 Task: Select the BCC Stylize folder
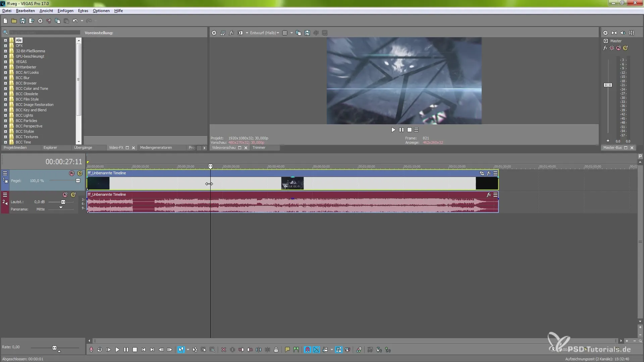coord(25,131)
